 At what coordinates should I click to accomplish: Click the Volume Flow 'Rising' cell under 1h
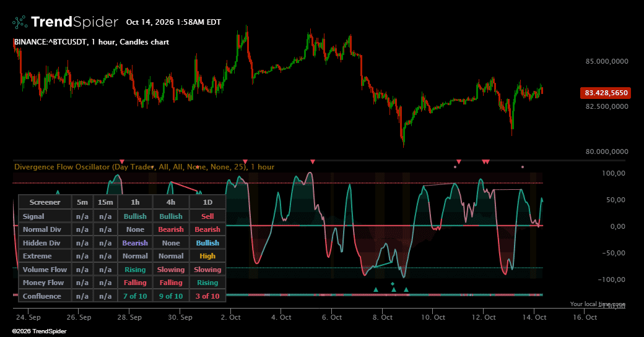135,270
